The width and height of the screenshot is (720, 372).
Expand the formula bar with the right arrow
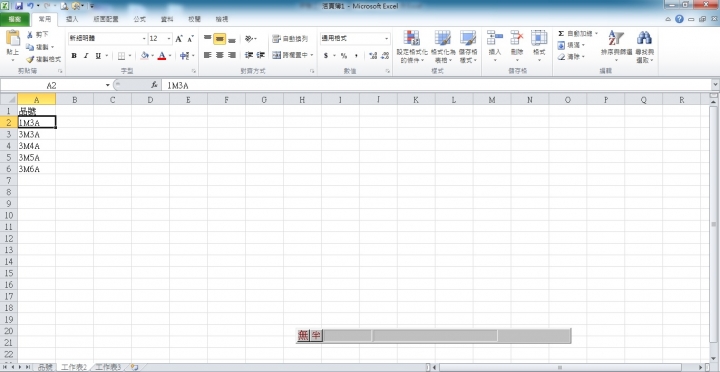pyautogui.click(x=715, y=85)
